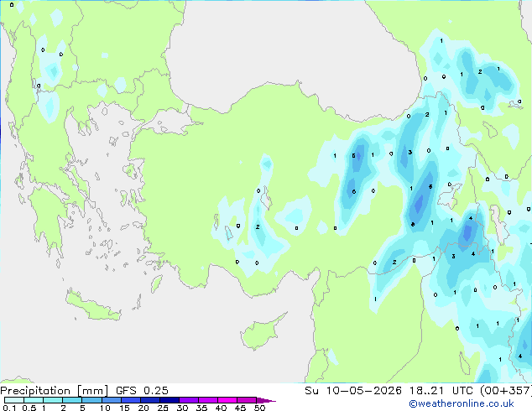This screenshot has height=411, width=532.
Task: Click the 'Precipitation [mm]' title text
Action: 55,391
